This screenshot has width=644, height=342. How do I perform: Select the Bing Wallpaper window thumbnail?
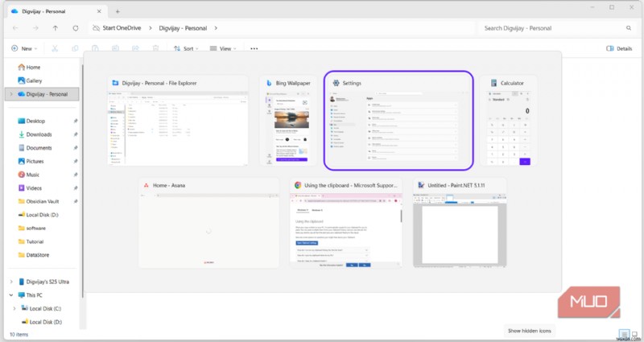click(x=288, y=120)
